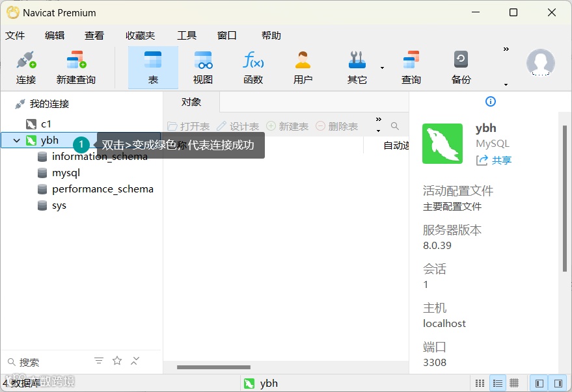
Task: Click the 连接 (Connection) toolbar icon
Action: point(26,68)
